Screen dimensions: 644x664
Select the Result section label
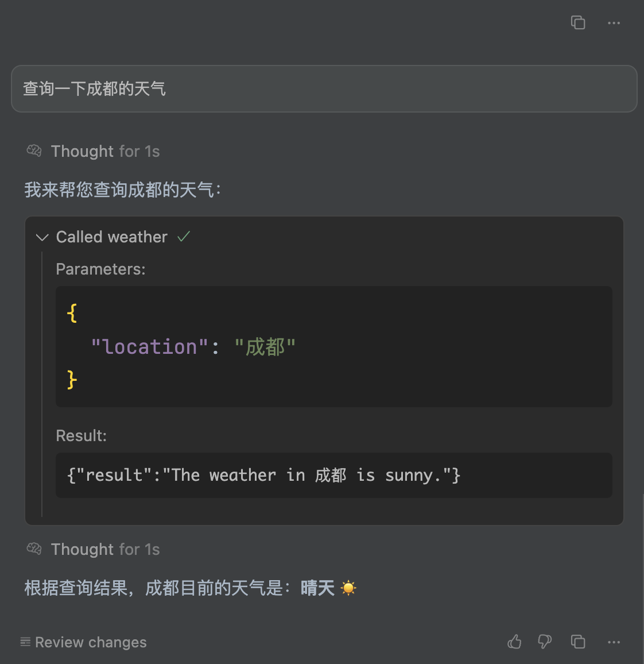click(81, 435)
